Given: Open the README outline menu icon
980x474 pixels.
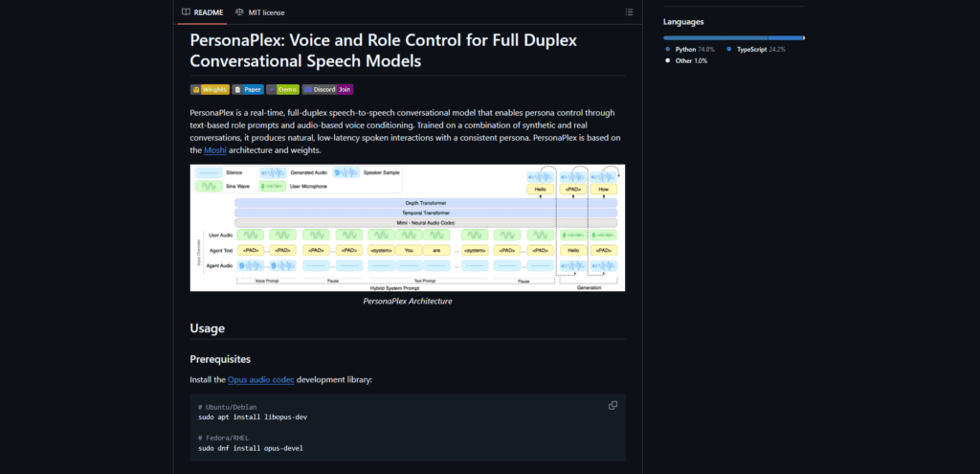Looking at the screenshot, I should point(629,11).
